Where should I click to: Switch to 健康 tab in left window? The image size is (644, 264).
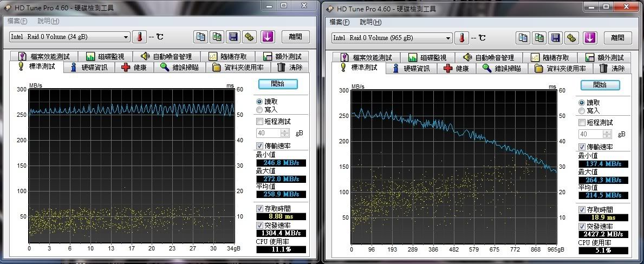tap(134, 67)
